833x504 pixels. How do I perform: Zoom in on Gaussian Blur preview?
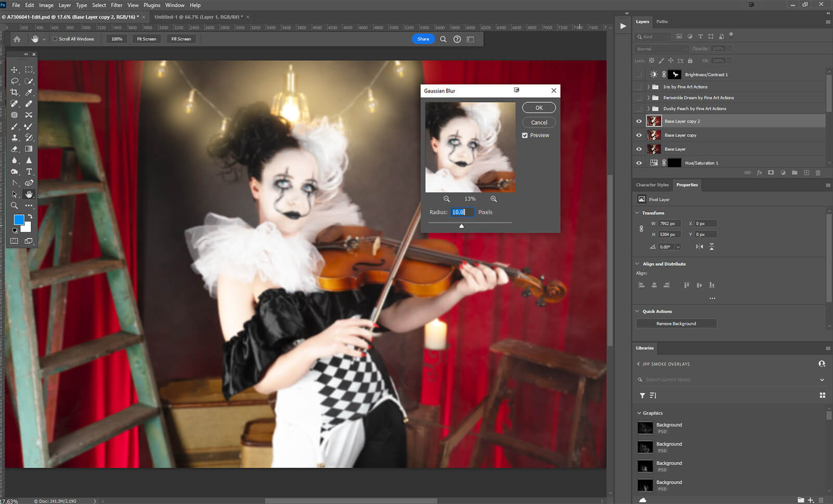point(494,199)
